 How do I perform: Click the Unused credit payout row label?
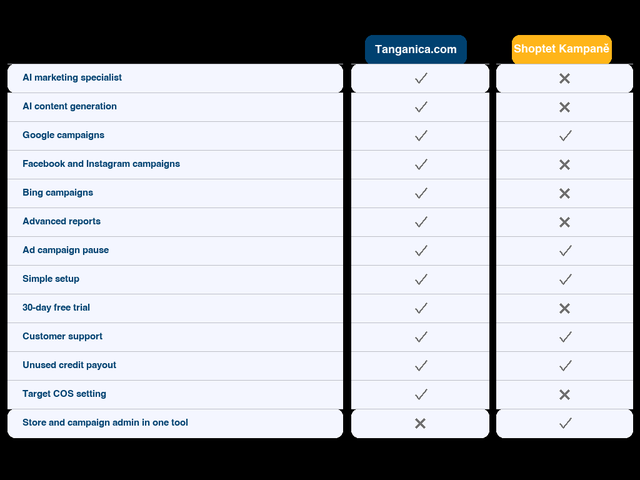point(69,365)
